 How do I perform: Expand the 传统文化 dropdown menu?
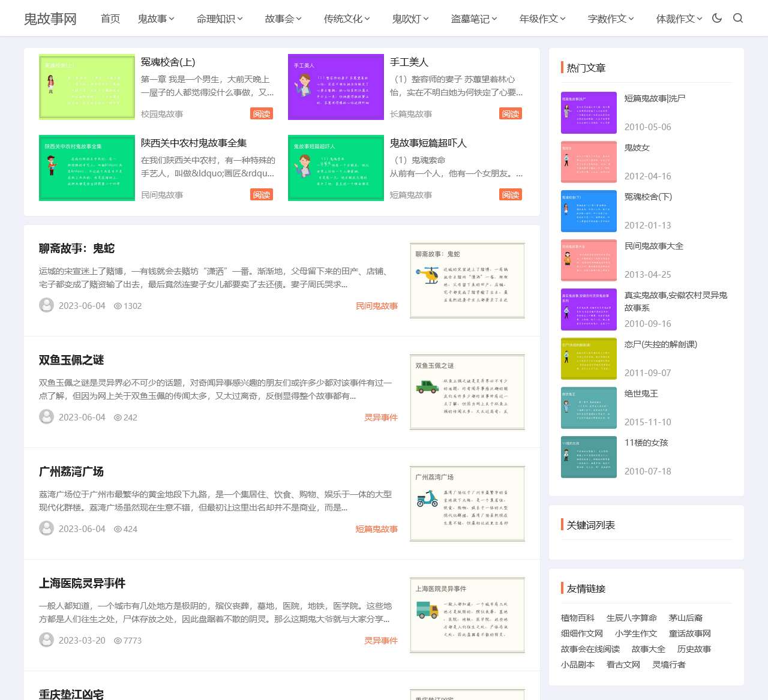[x=347, y=19]
